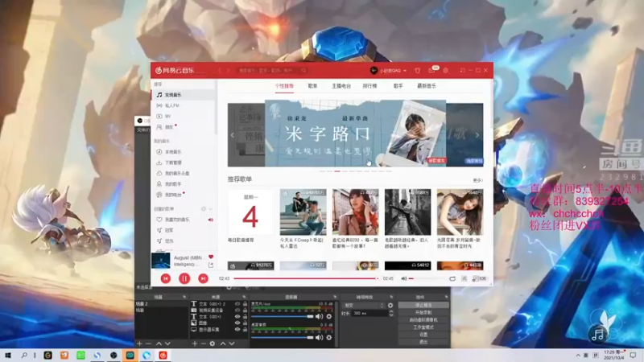Move selected OBS source down

[x=232, y=343]
